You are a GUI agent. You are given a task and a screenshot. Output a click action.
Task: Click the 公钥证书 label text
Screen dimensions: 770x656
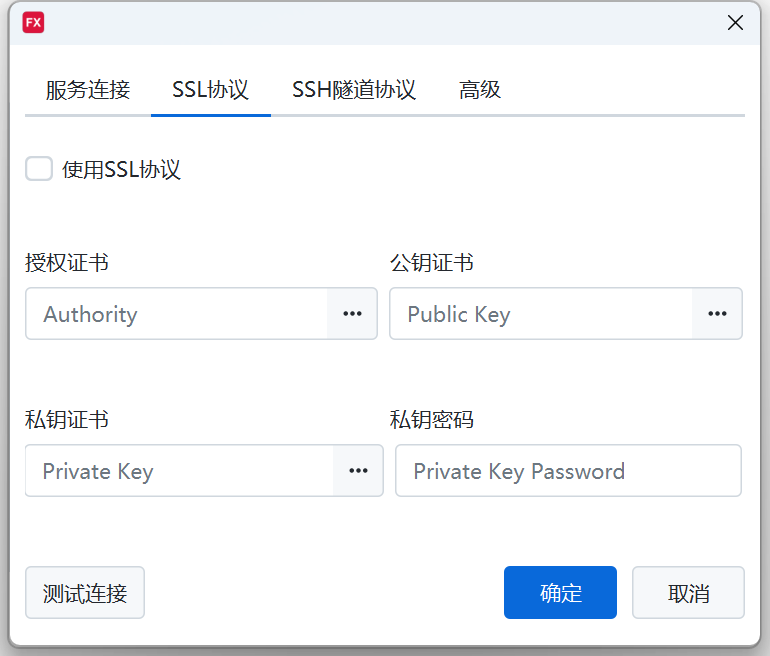point(431,263)
